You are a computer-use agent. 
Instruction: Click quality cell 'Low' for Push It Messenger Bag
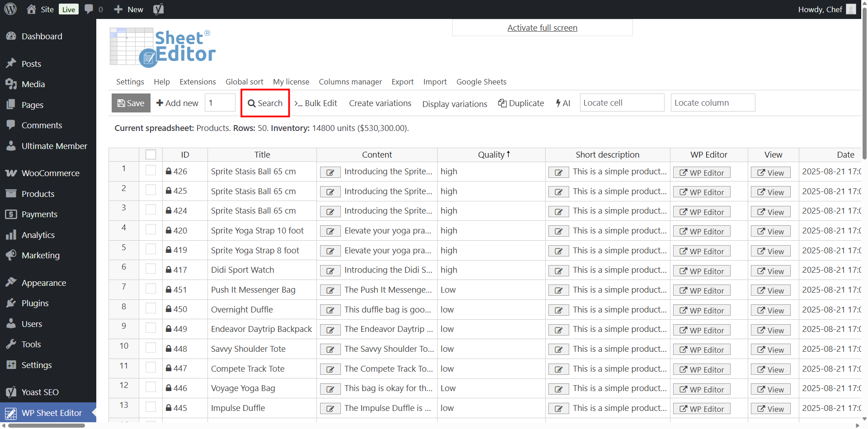click(x=491, y=289)
